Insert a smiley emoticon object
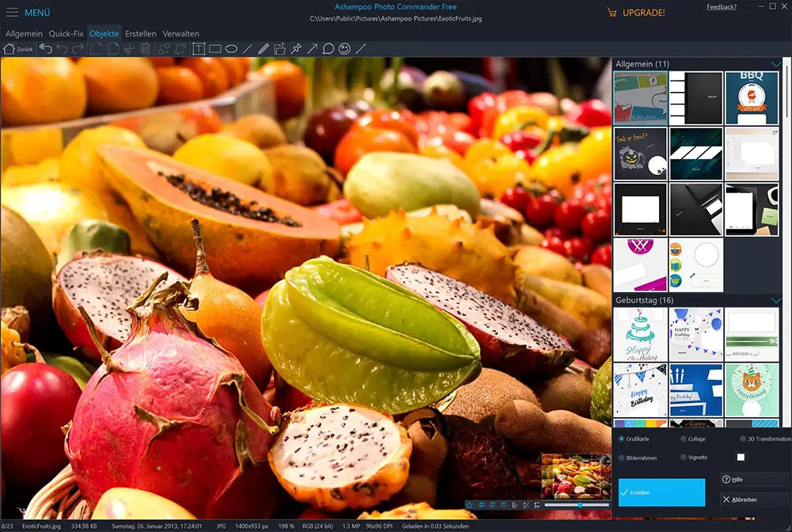Image resolution: width=792 pixels, height=532 pixels. point(345,49)
